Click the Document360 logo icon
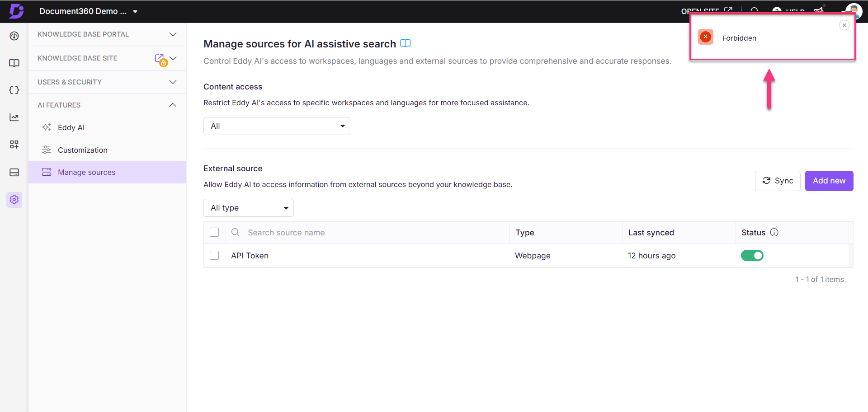The image size is (868, 412). 16,11
